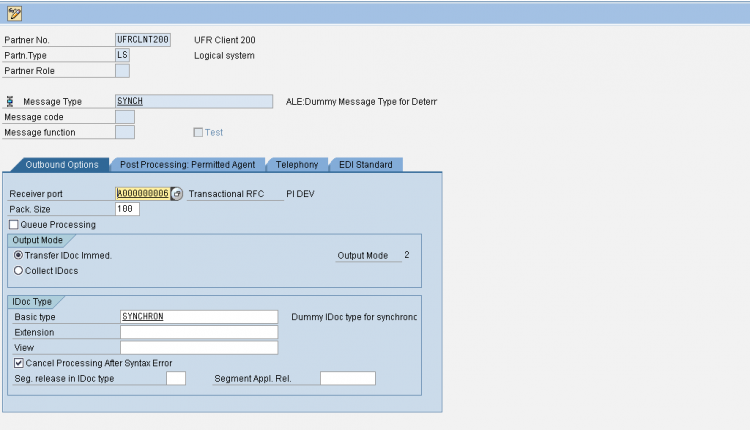Switch to the Outbound Options tab

pos(62,165)
